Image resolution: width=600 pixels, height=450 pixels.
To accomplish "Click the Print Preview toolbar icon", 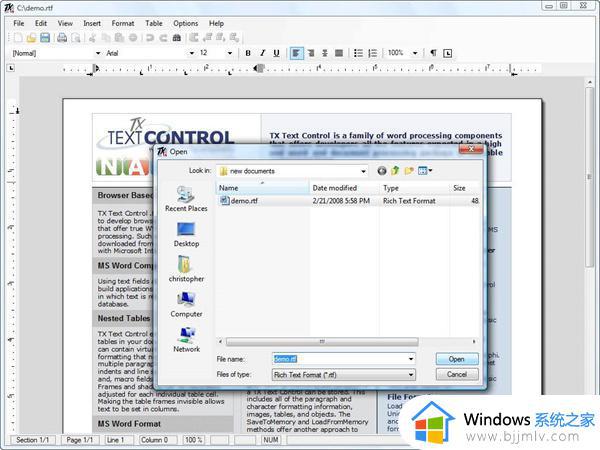I will pyautogui.click(x=76, y=38).
